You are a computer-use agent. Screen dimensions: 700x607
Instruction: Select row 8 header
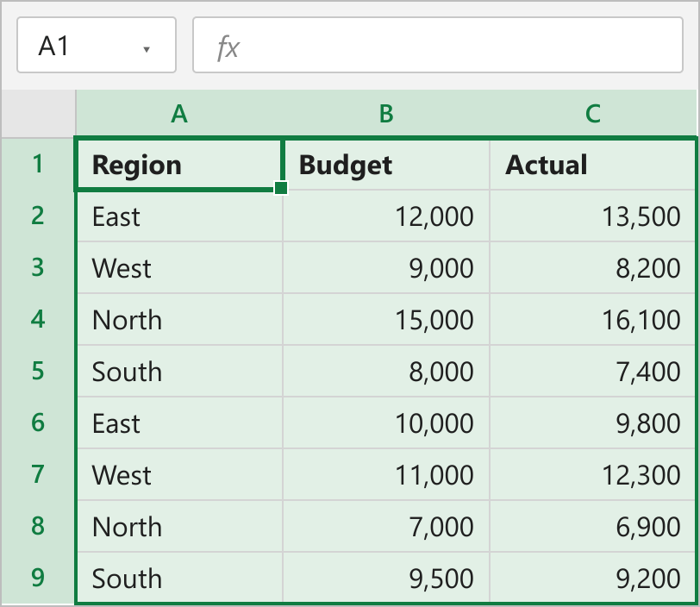[39, 526]
